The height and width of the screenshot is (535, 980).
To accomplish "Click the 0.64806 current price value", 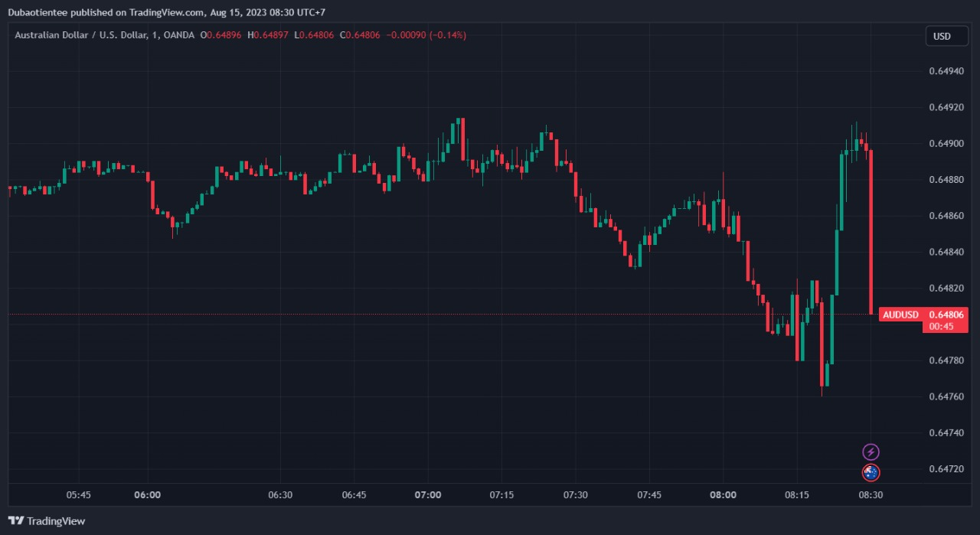I will point(946,315).
